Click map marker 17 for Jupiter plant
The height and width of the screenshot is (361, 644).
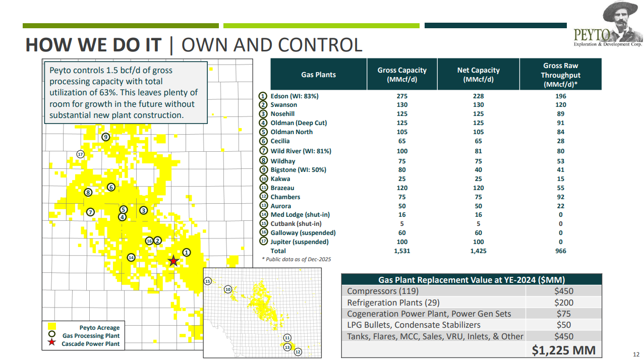[80, 154]
